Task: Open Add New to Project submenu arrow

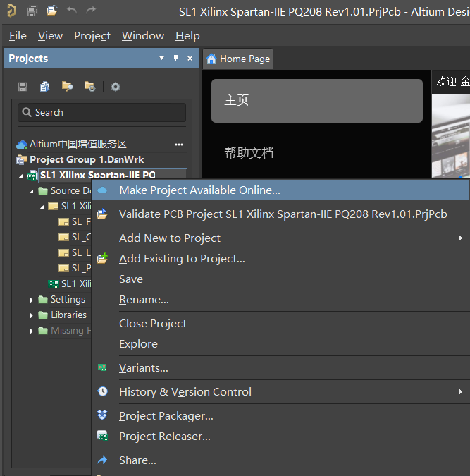Action: 460,238
